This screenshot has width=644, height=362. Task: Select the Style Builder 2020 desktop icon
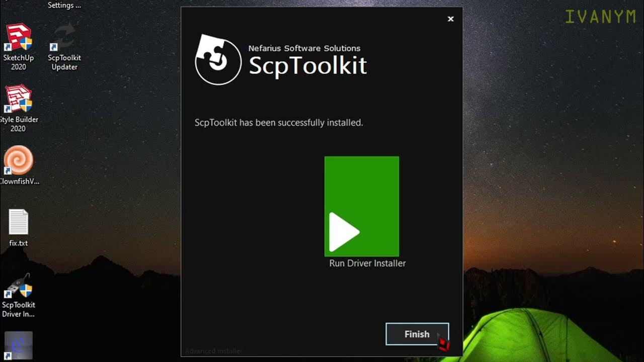tap(19, 109)
